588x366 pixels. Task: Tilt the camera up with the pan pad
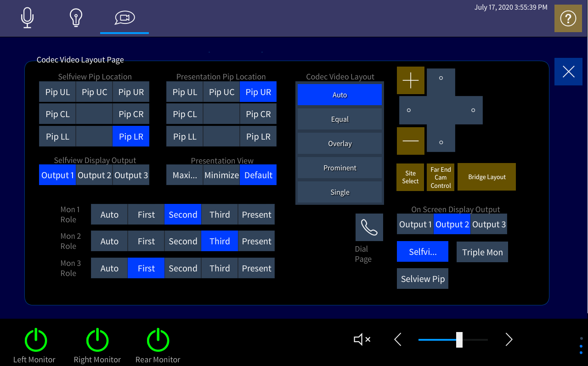coord(441,78)
